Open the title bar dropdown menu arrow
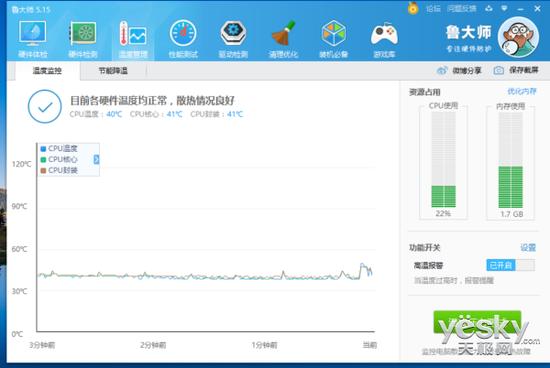550x368 pixels. (504, 8)
